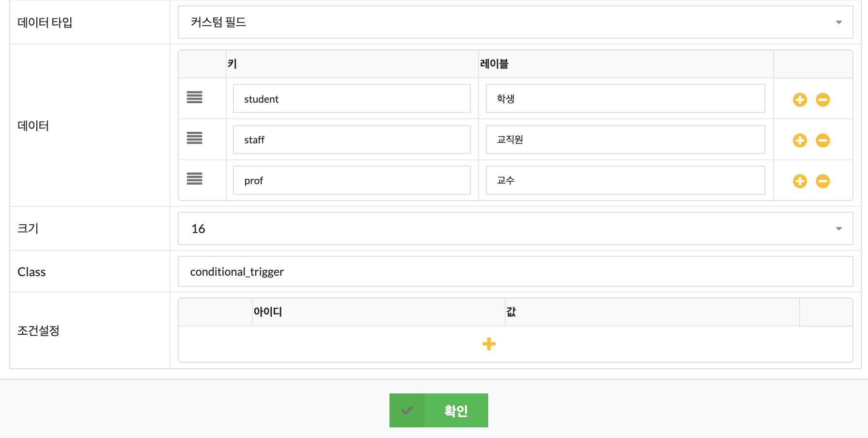Add a row after the student entry

click(x=800, y=100)
